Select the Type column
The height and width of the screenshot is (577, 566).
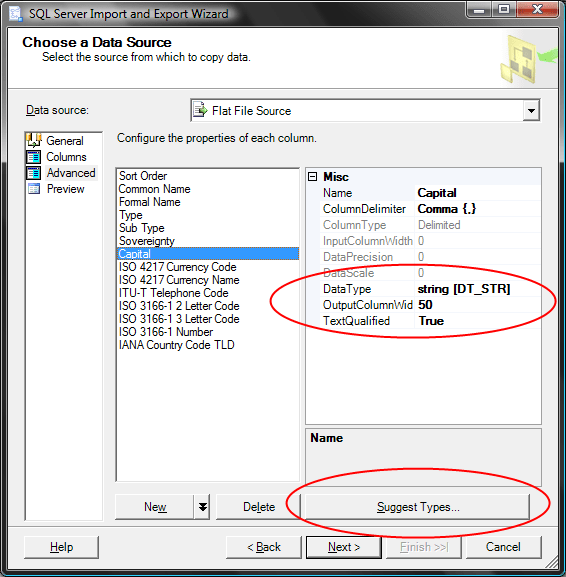click(208, 215)
